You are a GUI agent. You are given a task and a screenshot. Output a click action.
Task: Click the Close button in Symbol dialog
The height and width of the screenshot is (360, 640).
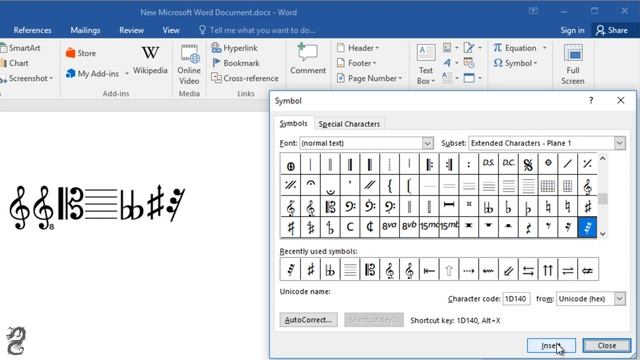[x=607, y=346]
